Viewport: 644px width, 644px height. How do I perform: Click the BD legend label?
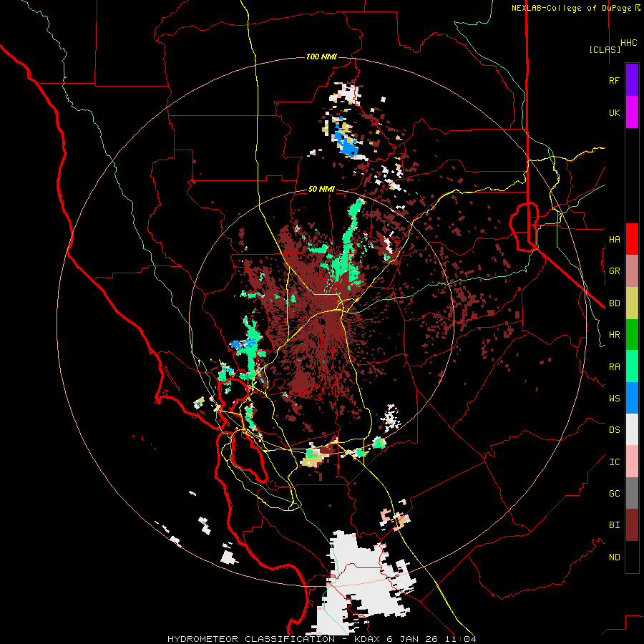(615, 303)
